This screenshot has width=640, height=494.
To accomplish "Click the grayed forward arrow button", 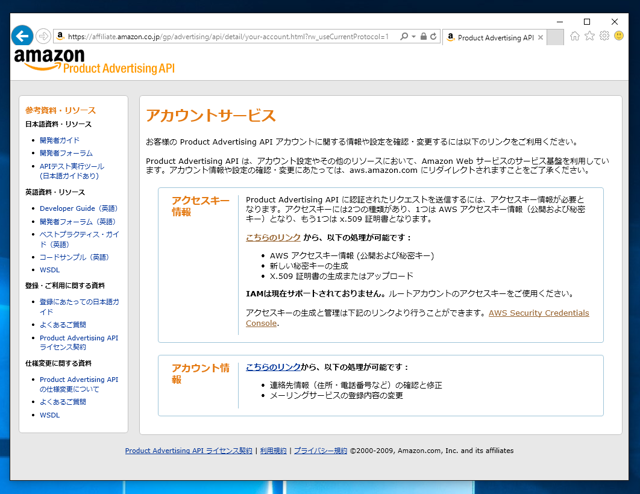I will point(43,36).
